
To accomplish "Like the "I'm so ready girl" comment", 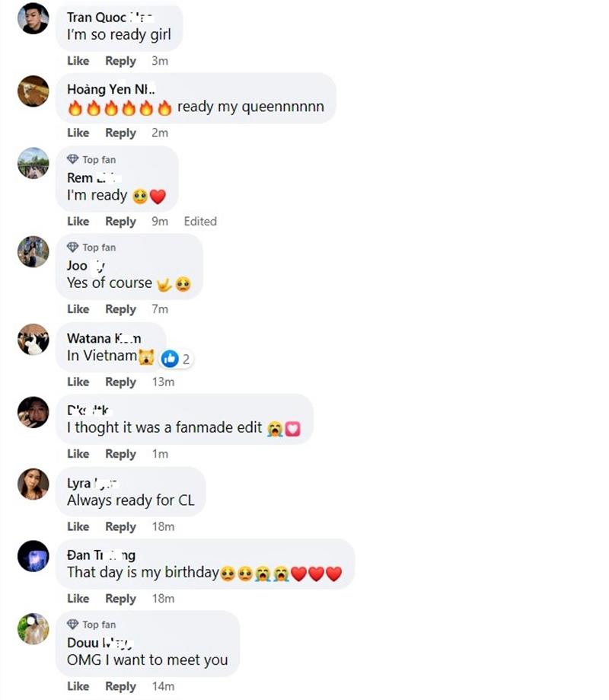I will pyautogui.click(x=78, y=61).
